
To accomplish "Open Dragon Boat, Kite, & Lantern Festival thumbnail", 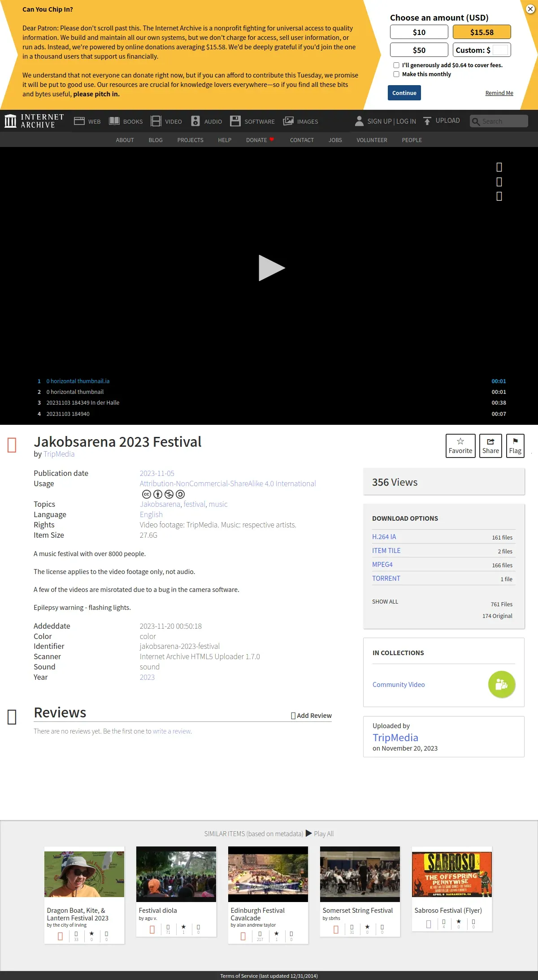I will pyautogui.click(x=84, y=874).
